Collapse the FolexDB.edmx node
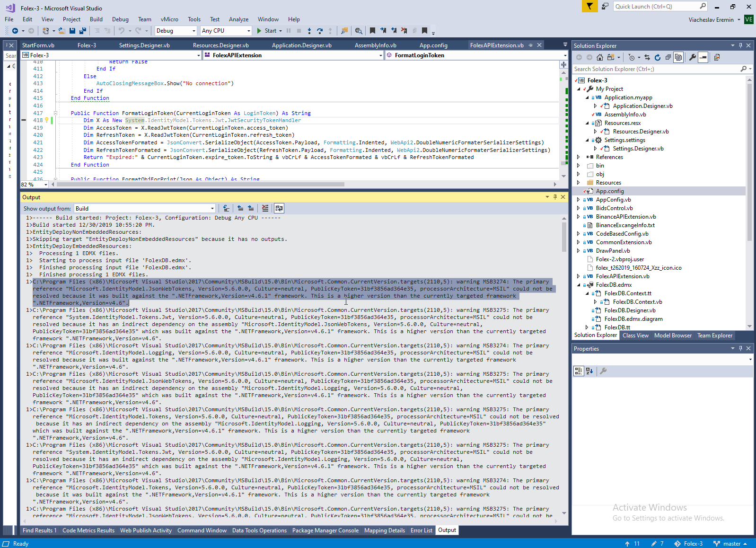Image resolution: width=756 pixels, height=548 pixels. pos(578,285)
